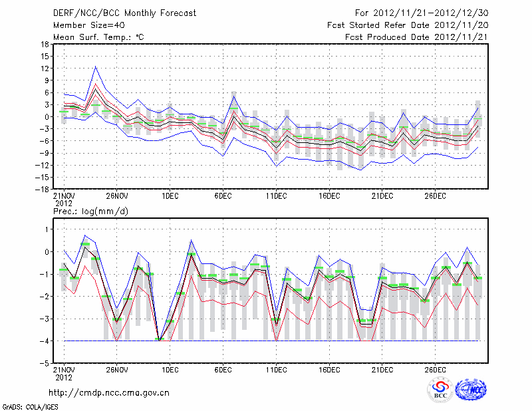This screenshot has width=532, height=411.
Task: Select the Member Size=40 text
Action: pyautogui.click(x=86, y=25)
